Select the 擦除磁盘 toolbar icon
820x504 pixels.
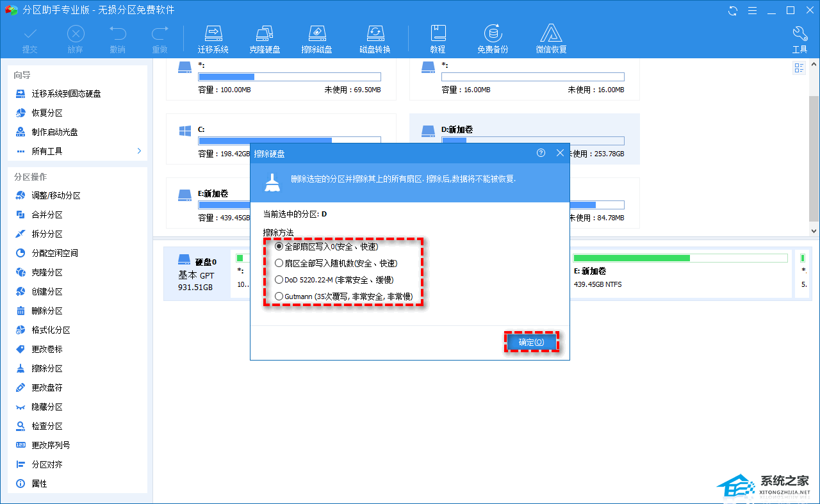pos(316,38)
